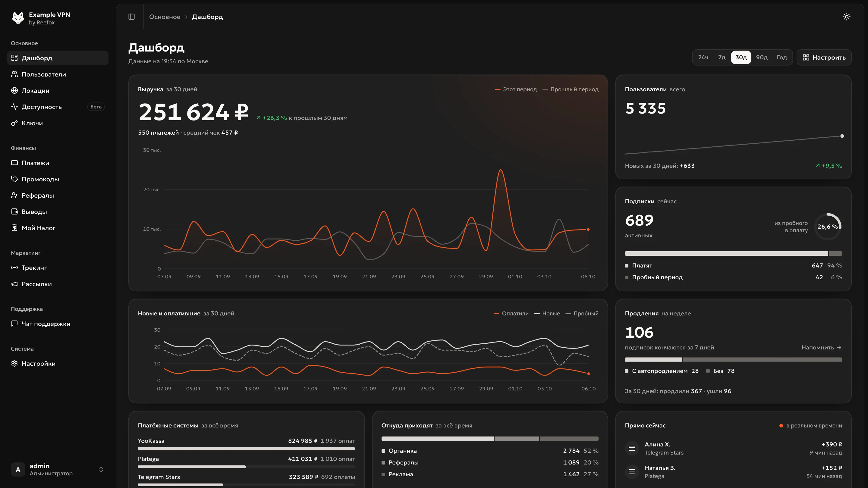Select the 7д period tab

[722, 57]
